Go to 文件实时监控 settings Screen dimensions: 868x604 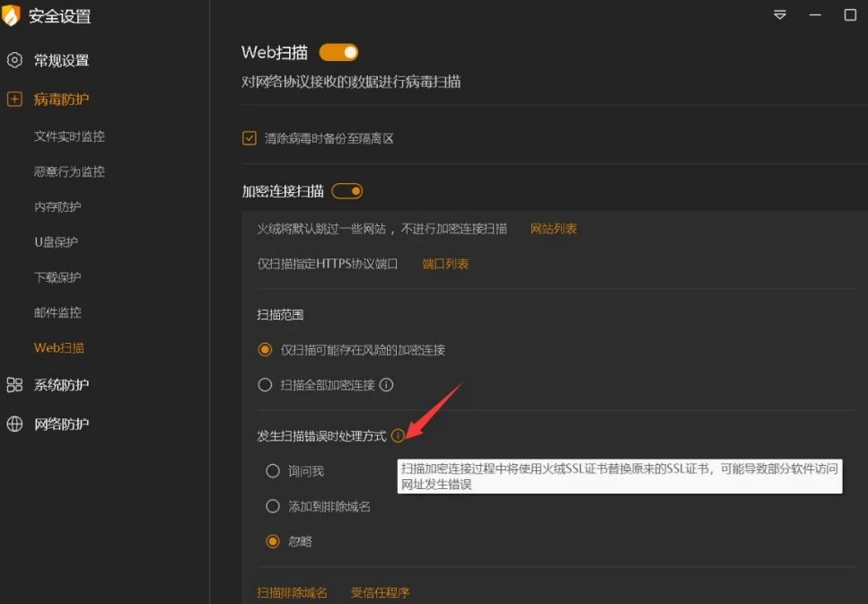point(69,136)
